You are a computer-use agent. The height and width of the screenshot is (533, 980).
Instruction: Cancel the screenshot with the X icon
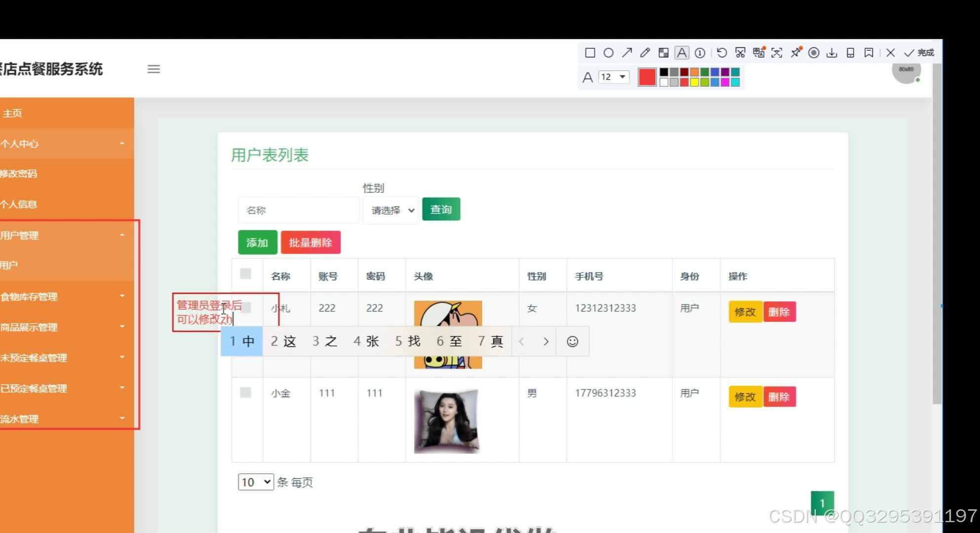click(891, 53)
